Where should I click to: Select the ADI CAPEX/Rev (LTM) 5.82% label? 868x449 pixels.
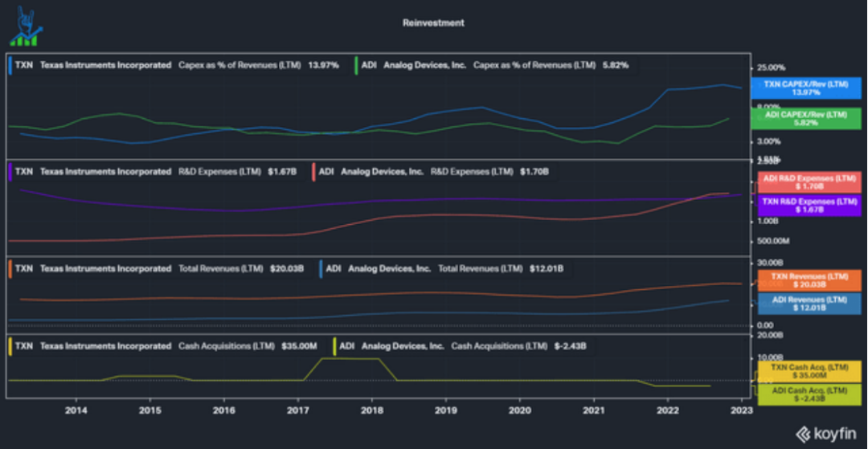(806, 118)
